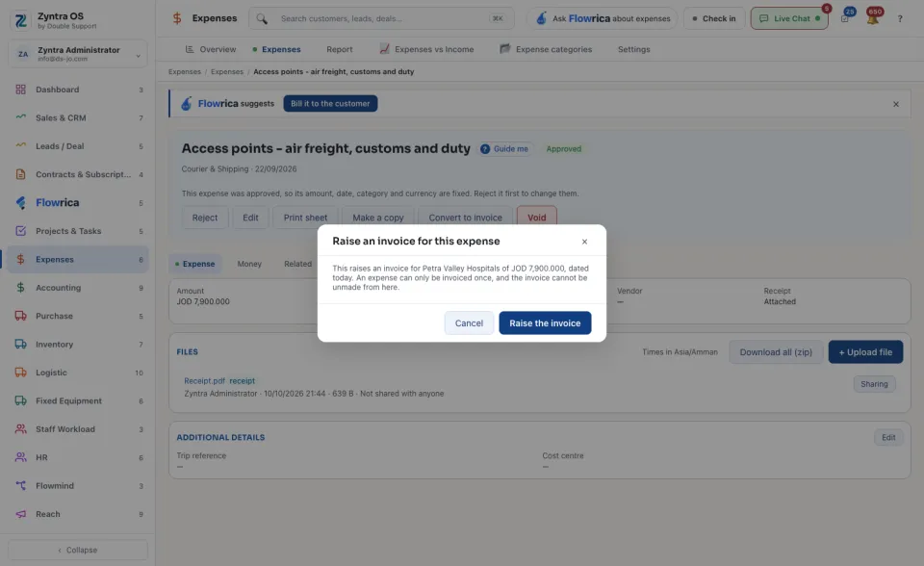Screen dimensions: 924x566
Task: Open the Logistic truck icon
Action: click(20, 373)
